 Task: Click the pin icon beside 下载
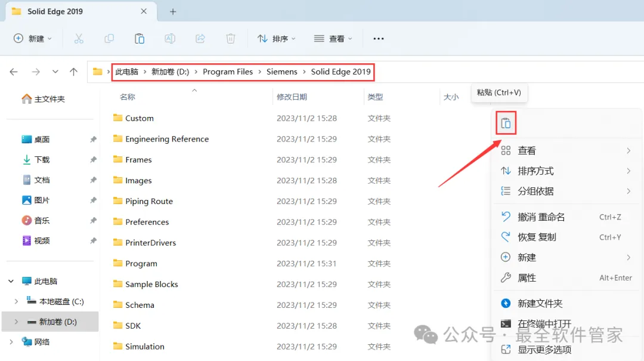click(93, 159)
